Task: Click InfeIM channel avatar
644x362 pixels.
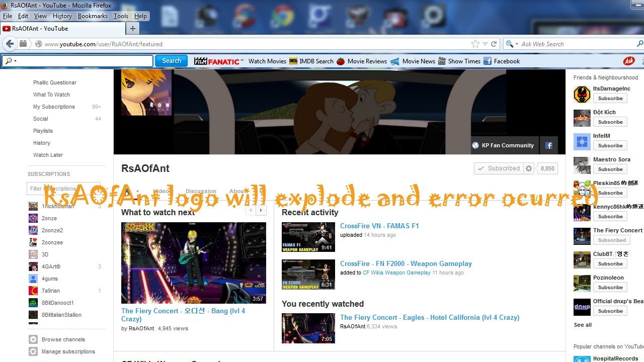Action: [x=582, y=141]
